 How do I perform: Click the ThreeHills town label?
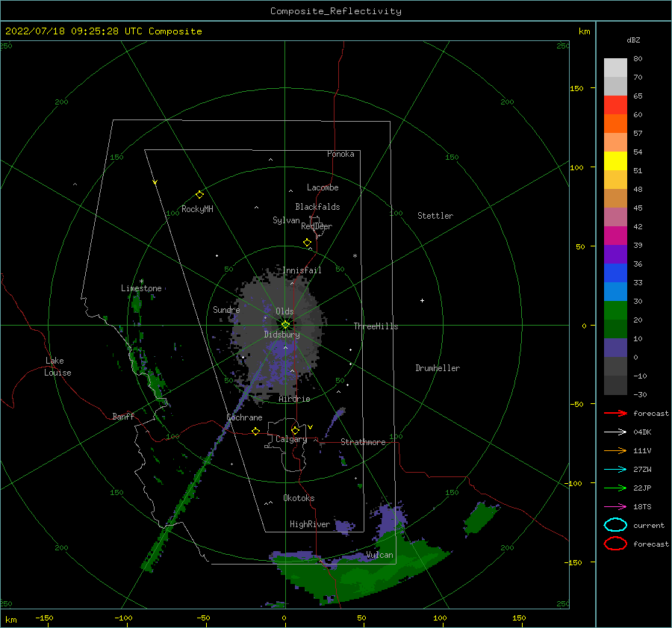click(x=376, y=326)
